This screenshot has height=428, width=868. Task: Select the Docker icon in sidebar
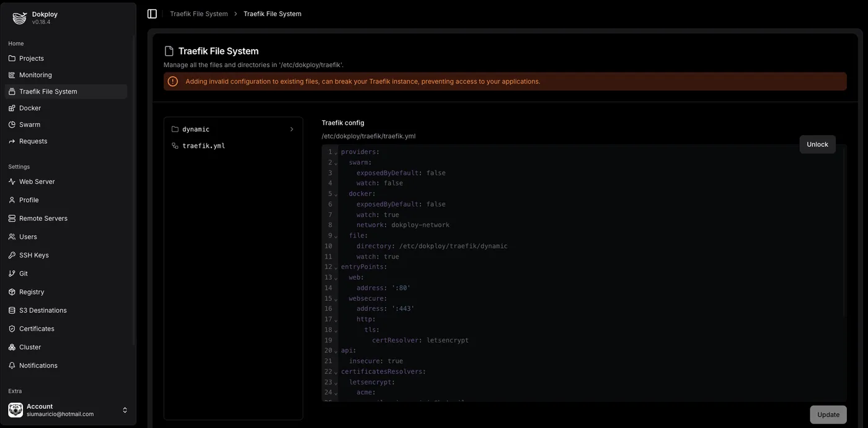click(12, 108)
